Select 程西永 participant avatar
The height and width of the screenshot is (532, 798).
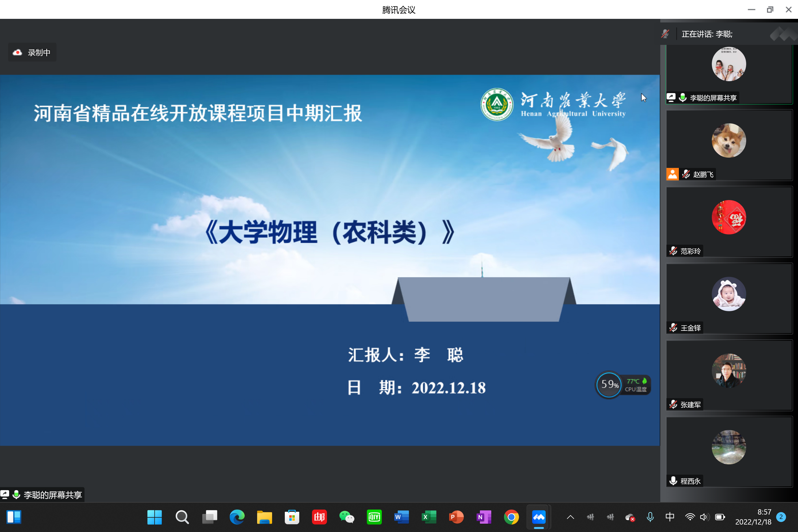[728, 447]
